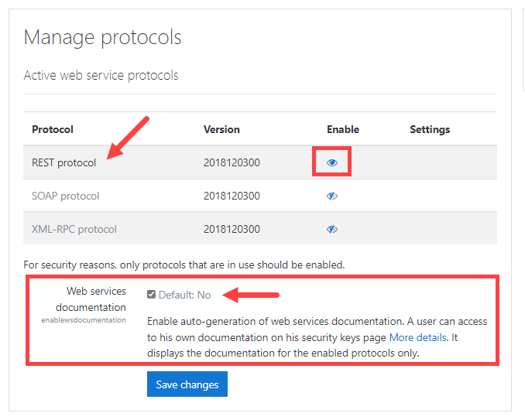The image size is (525, 420).
Task: Enable XML-RPC protocol via crossed-eye icon
Action: pos(332,230)
